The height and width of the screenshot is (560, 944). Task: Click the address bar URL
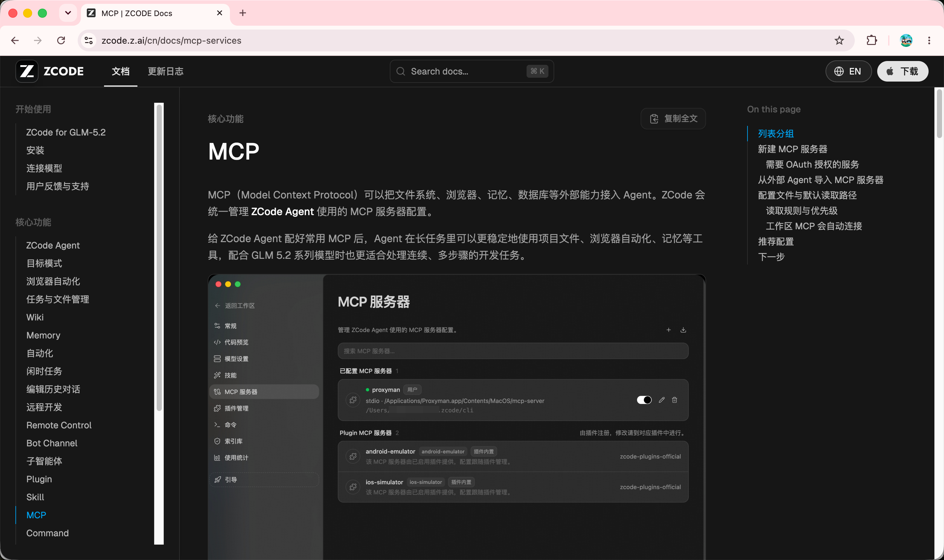coord(171,40)
